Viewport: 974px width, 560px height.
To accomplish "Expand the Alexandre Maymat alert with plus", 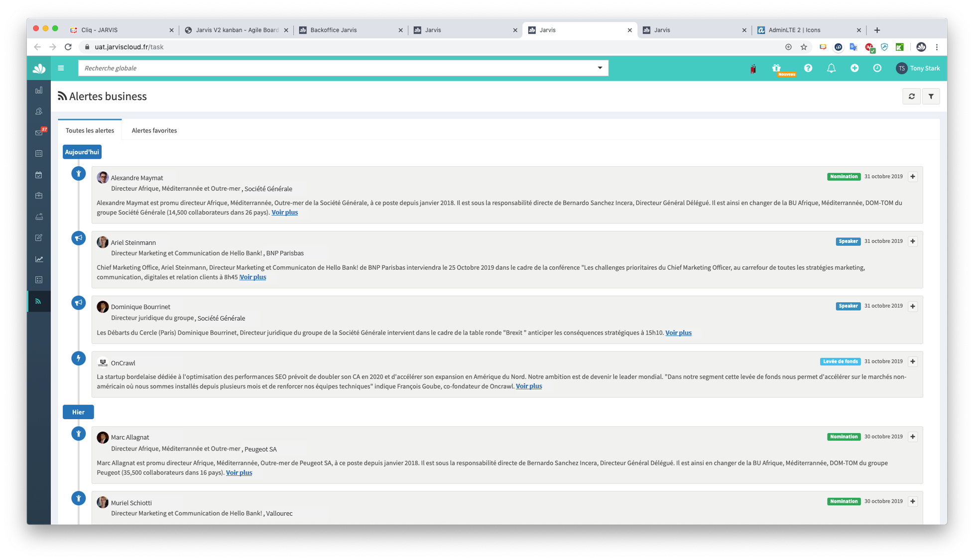I will point(913,177).
